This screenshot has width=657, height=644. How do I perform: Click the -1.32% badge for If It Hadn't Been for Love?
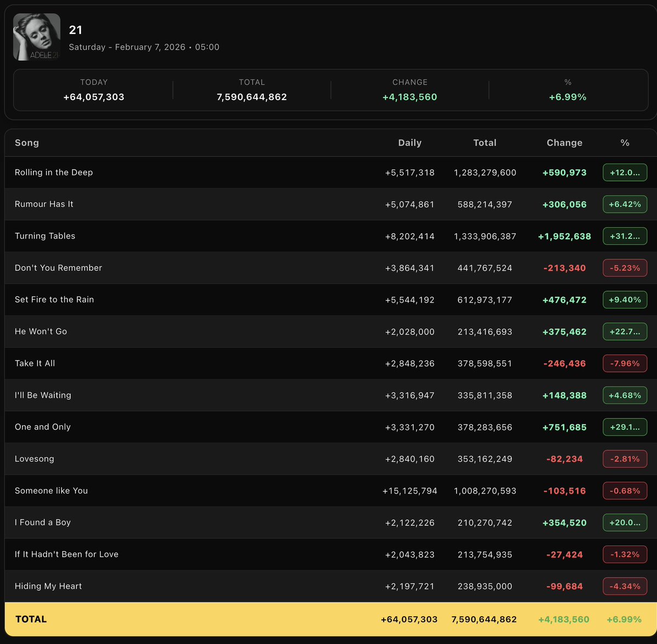[x=625, y=554]
